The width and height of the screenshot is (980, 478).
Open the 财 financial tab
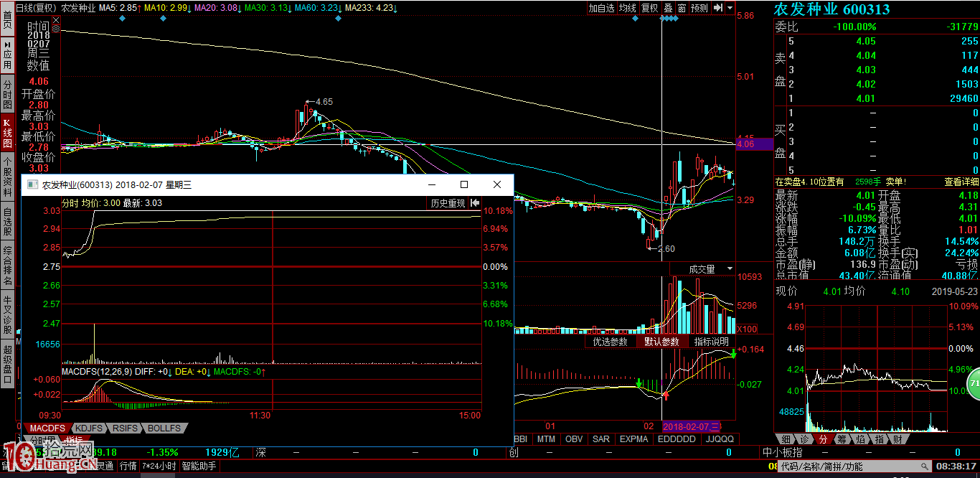point(897,439)
